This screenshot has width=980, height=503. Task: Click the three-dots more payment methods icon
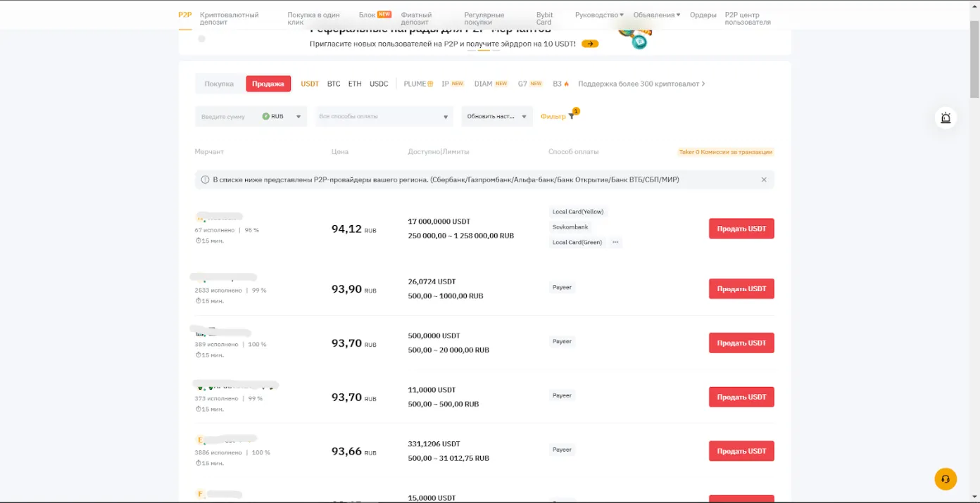click(x=615, y=243)
